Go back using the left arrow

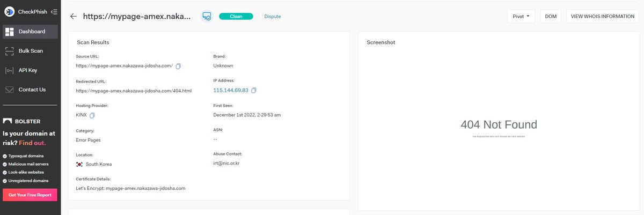click(74, 16)
